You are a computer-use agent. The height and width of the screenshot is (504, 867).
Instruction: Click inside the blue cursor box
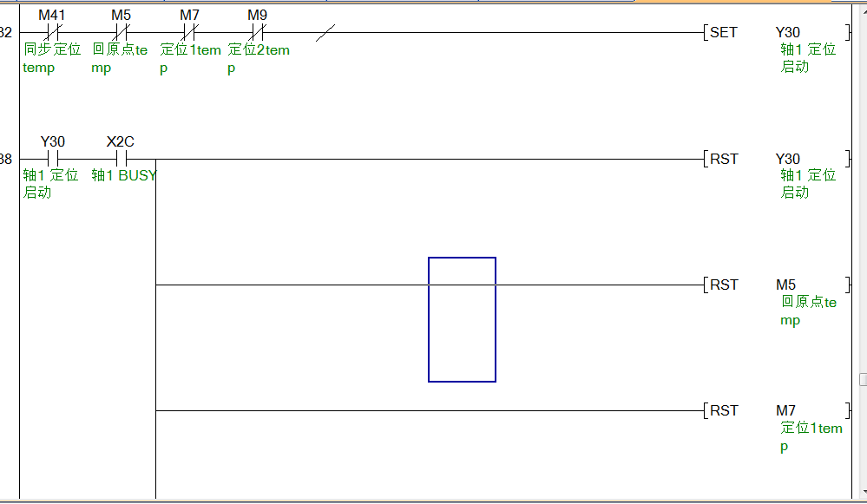462,319
